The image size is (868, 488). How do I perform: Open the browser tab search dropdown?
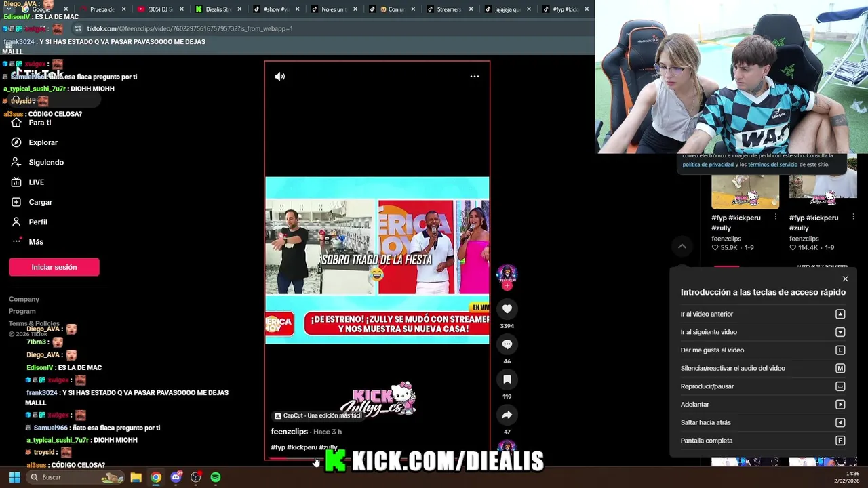tap(8, 9)
